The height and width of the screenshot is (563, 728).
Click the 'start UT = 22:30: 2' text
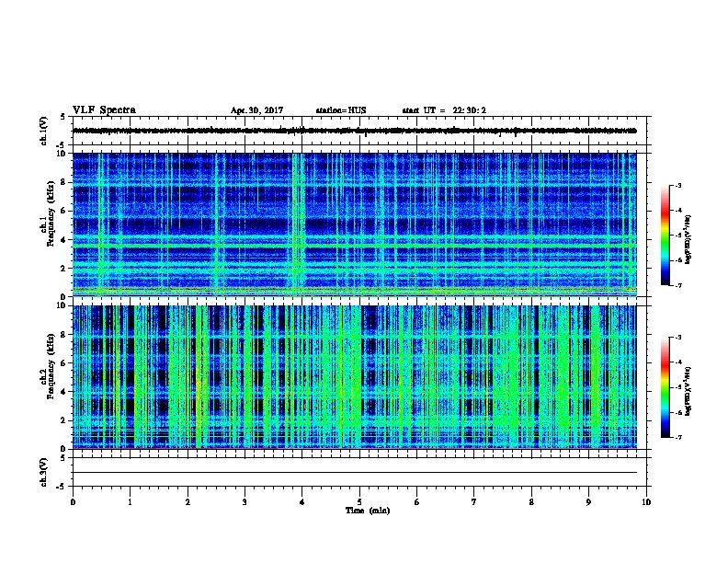(x=444, y=110)
